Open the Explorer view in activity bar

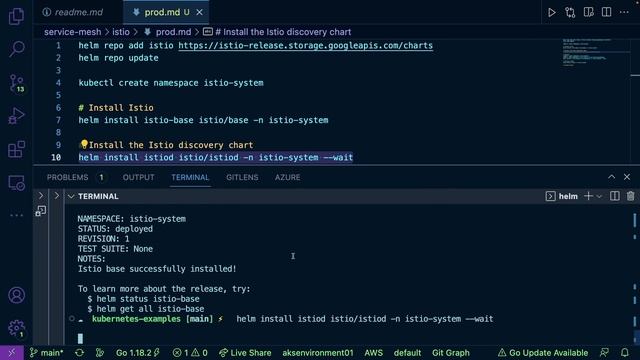(x=16, y=16)
